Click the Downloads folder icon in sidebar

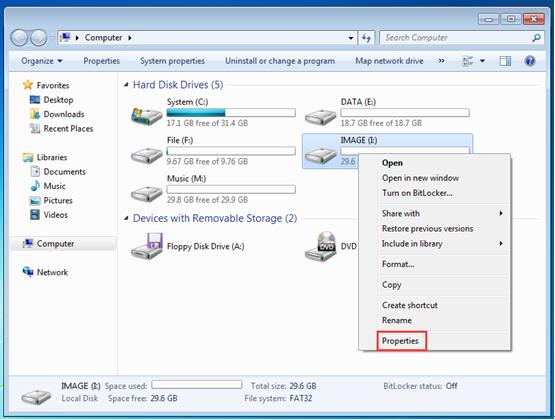coord(35,114)
